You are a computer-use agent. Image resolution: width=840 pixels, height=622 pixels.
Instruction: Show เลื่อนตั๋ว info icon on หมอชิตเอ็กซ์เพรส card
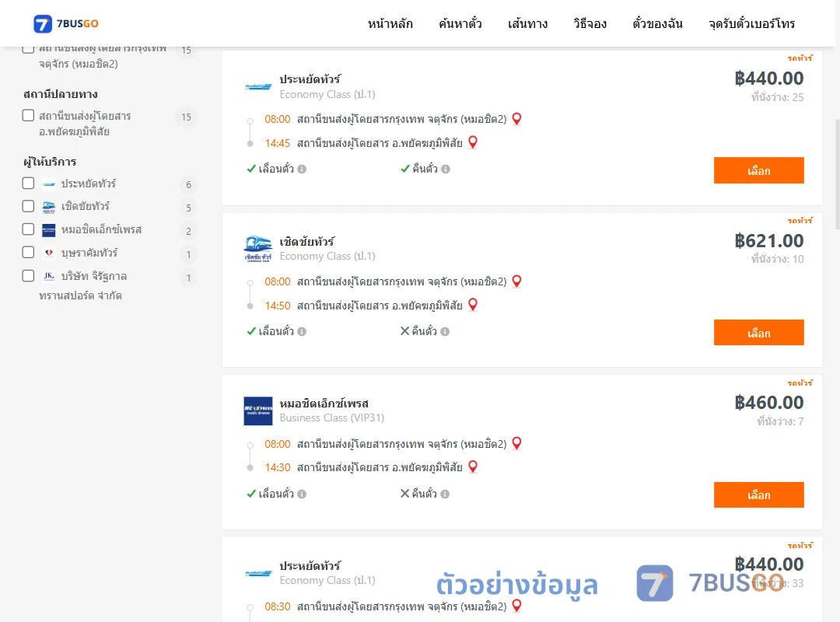(x=302, y=494)
